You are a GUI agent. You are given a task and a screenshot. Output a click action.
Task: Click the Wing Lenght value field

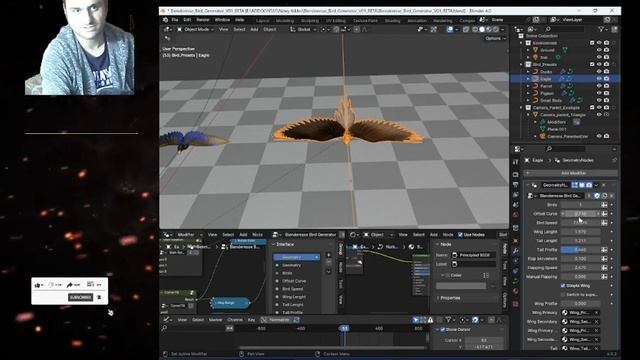(580, 232)
